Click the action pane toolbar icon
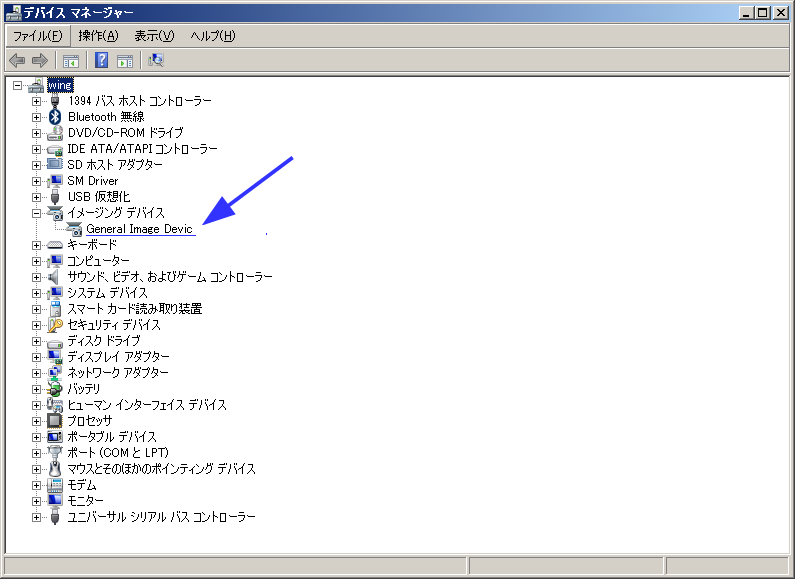Viewport: 795px width, 579px height. tap(125, 61)
